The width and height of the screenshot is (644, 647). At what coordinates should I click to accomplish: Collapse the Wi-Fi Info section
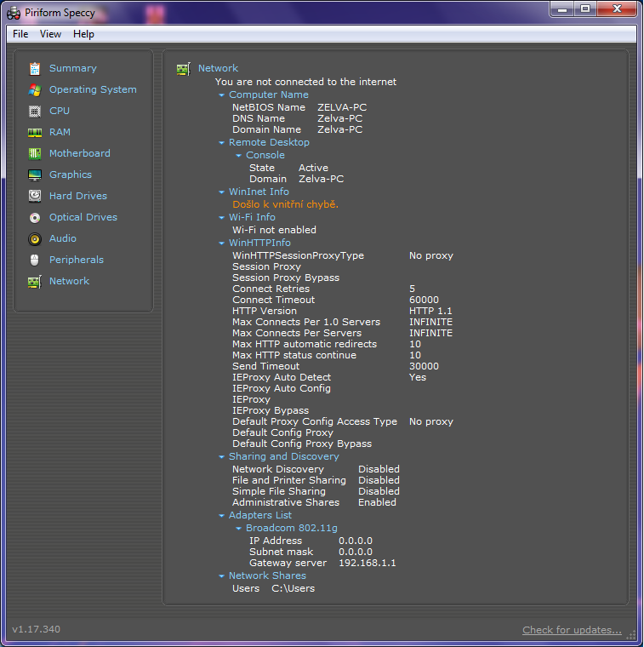pyautogui.click(x=221, y=217)
